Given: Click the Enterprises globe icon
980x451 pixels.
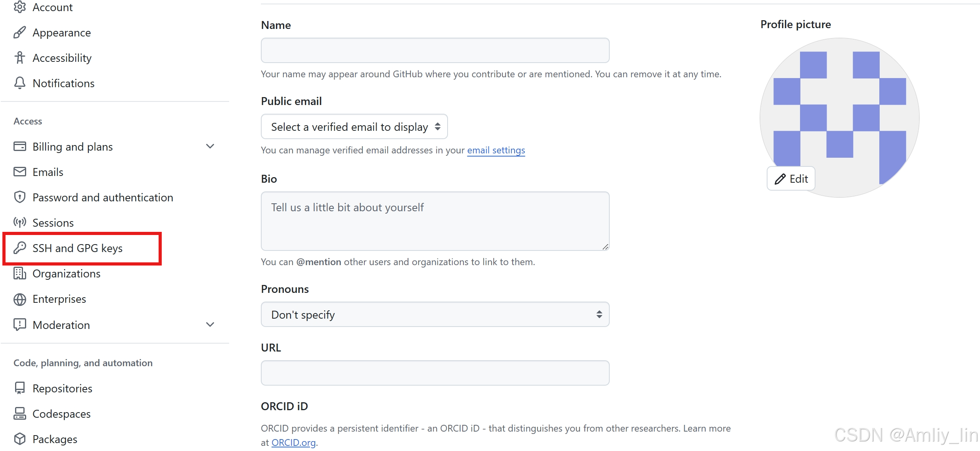Looking at the screenshot, I should coord(19,299).
